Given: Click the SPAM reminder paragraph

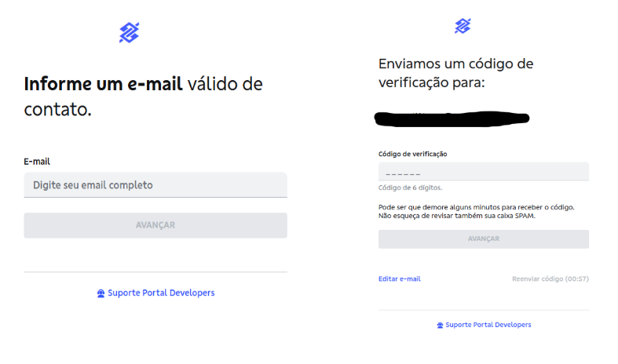Looking at the screenshot, I should (476, 212).
